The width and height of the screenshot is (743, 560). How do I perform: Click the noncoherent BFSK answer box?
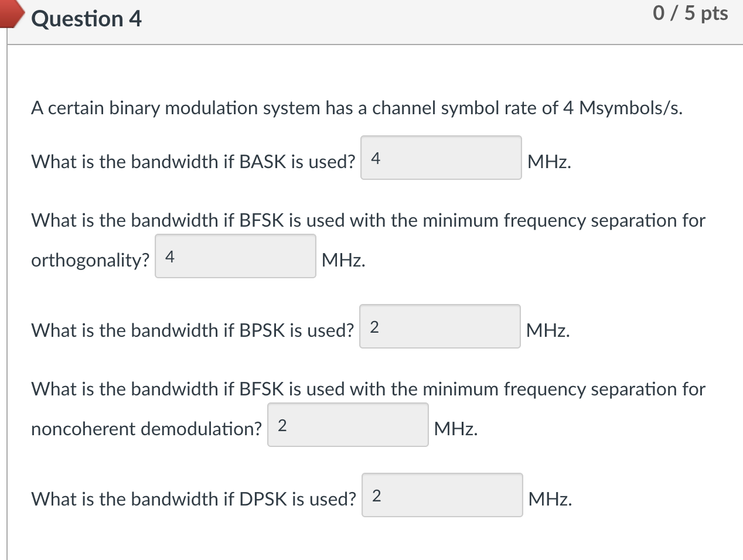tap(347, 425)
